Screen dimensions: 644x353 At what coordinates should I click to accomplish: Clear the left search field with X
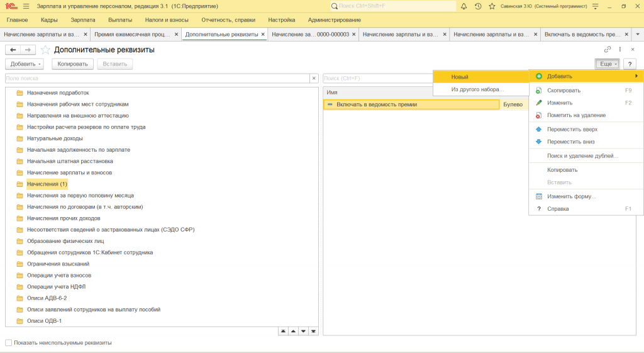click(x=313, y=79)
